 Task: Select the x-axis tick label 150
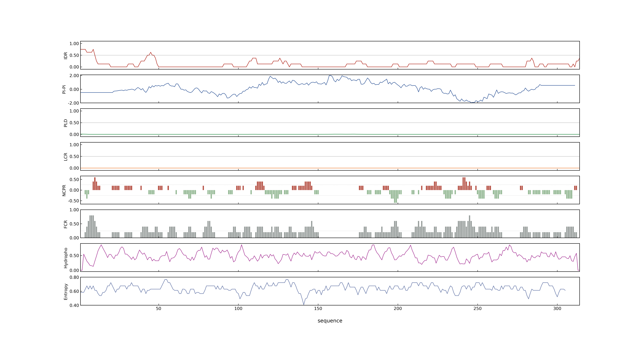tap(318, 308)
